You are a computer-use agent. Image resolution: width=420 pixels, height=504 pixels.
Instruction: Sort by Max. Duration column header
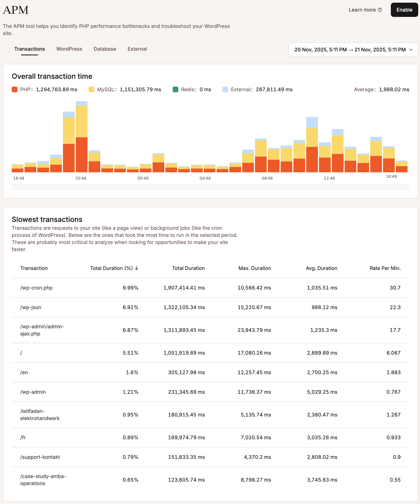(x=254, y=268)
